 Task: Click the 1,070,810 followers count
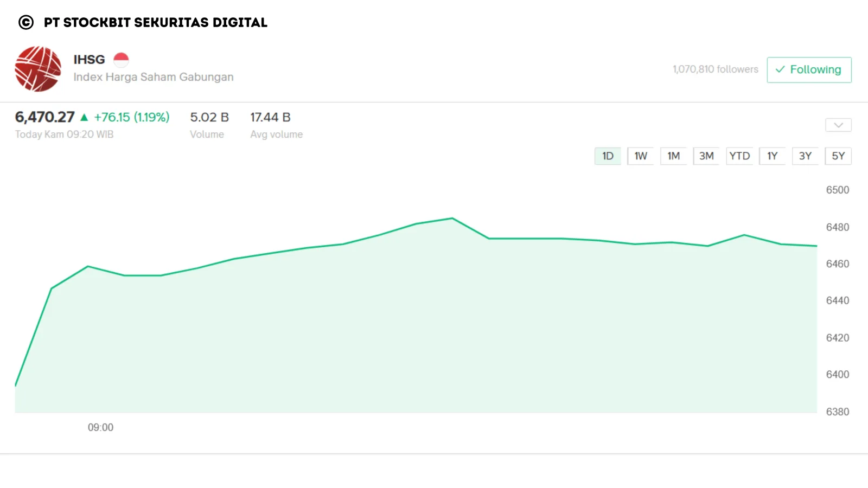[716, 69]
